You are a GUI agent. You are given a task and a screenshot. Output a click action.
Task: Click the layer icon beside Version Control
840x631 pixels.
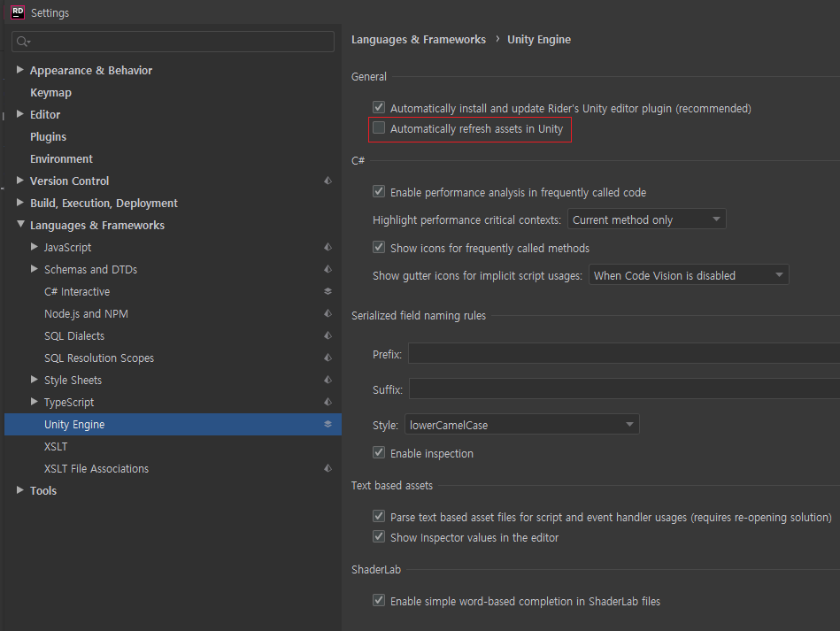pos(328,181)
